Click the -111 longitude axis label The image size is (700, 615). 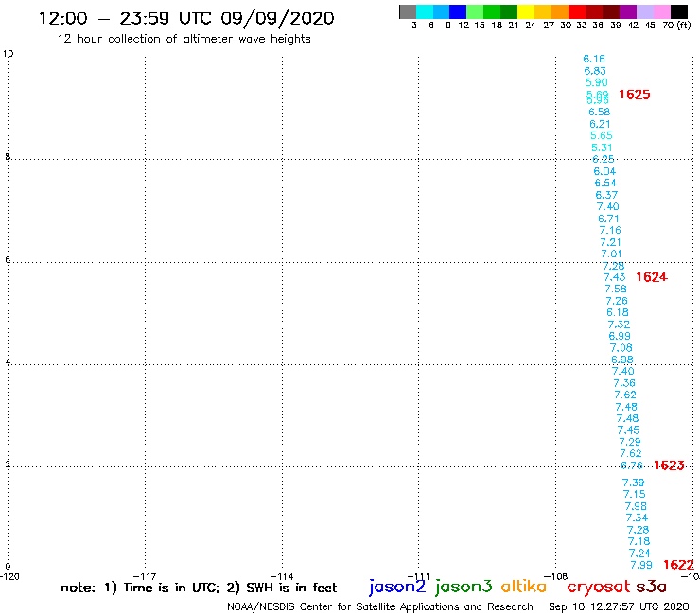click(419, 576)
